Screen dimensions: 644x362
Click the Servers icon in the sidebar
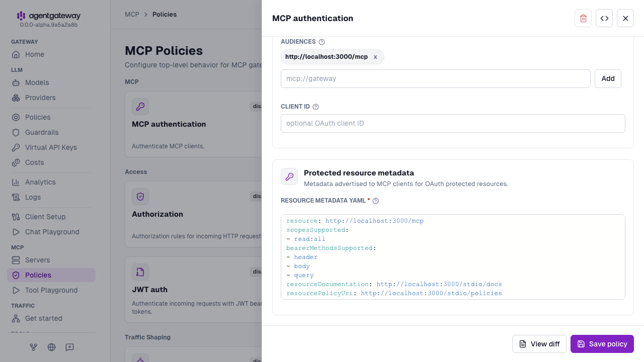(x=16, y=260)
